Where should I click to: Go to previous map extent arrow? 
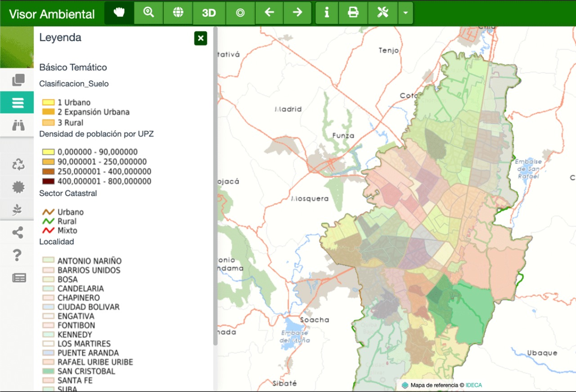[269, 13]
